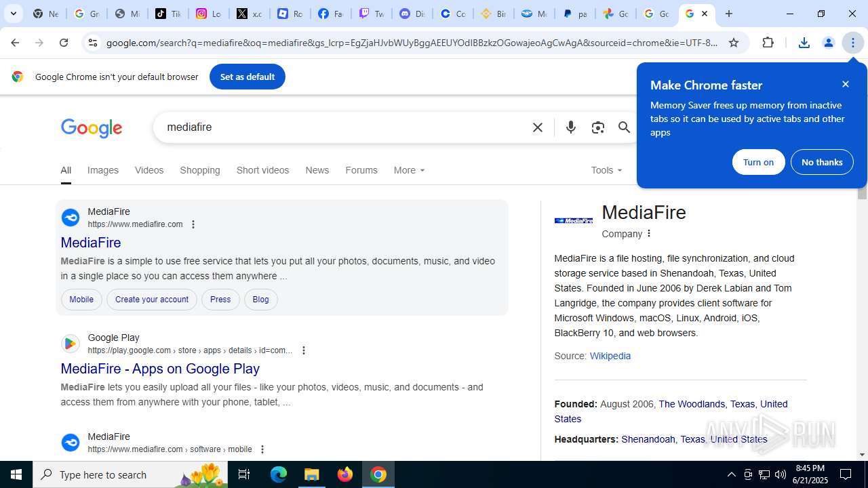
Task: Open the Extensions puzzle icon
Action: point(768,43)
